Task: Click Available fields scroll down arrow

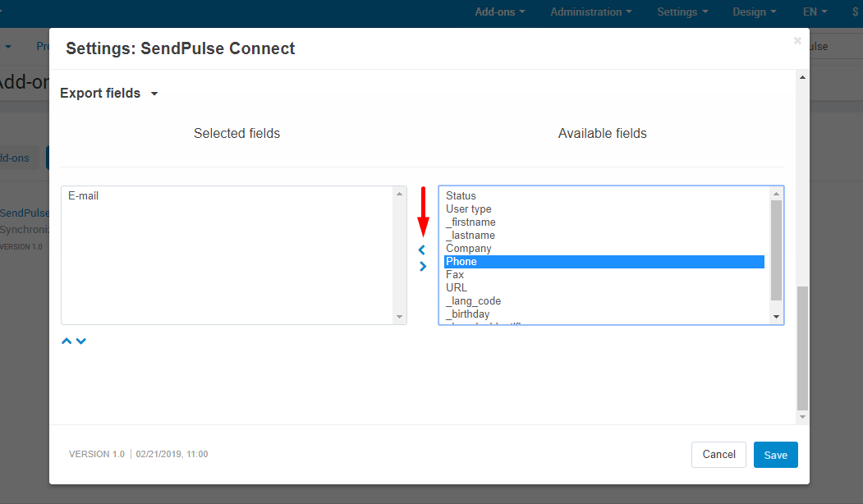Action: point(776,317)
